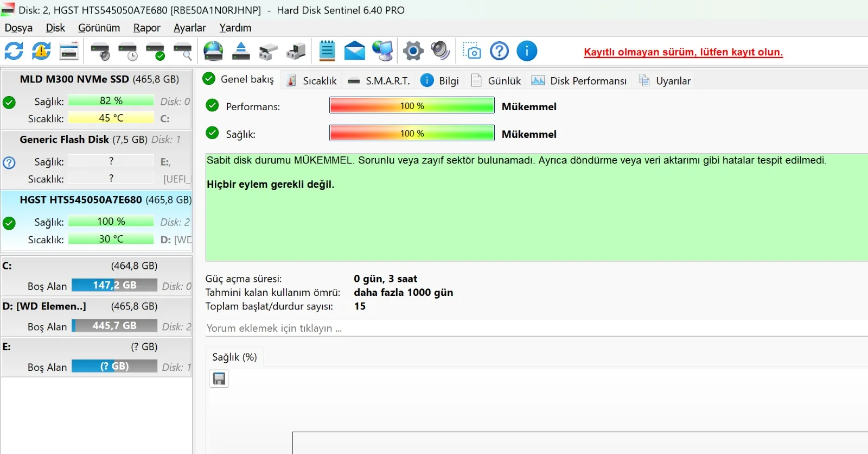Click the blue info circle toolbar icon
Screen dimensions: 868x454
[527, 51]
